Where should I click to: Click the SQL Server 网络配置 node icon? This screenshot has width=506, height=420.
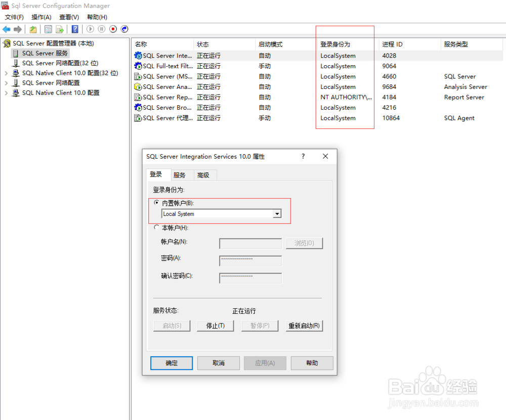[16, 83]
